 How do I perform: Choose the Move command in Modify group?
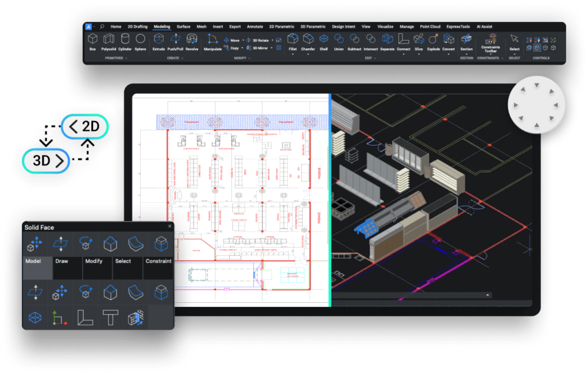(232, 40)
